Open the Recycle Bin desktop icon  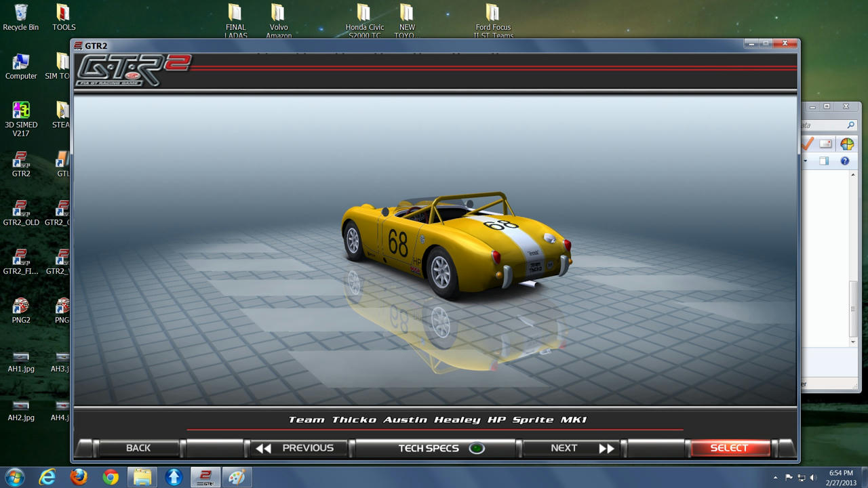(21, 18)
